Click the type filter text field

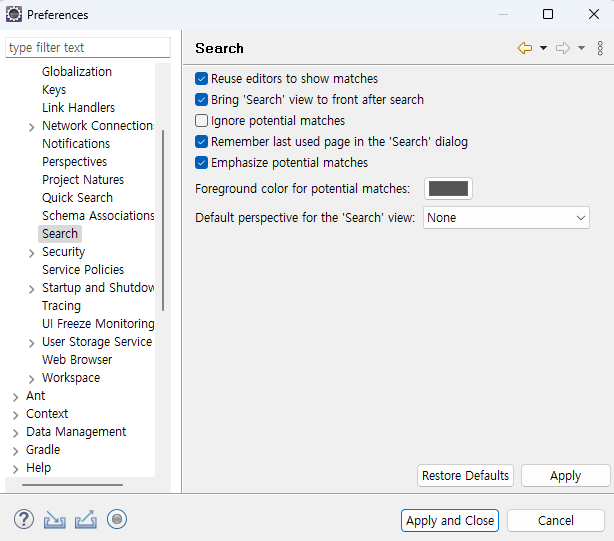88,48
